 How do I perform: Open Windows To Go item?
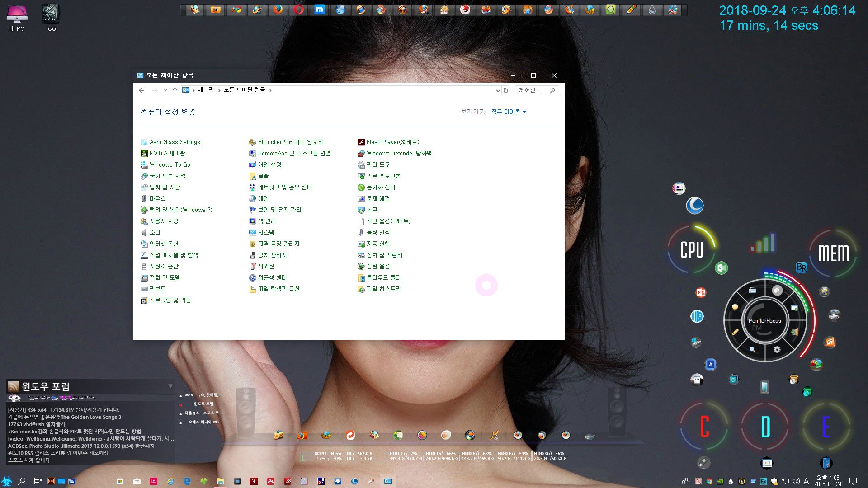pos(165,164)
